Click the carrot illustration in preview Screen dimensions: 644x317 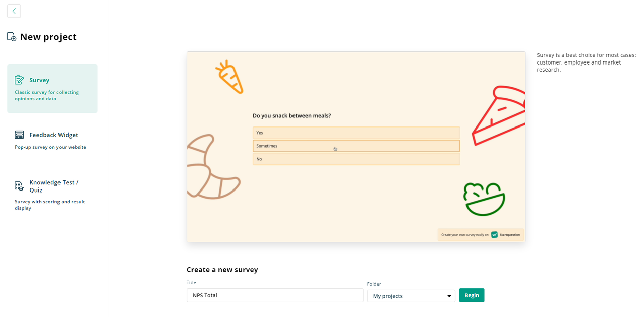tap(229, 77)
